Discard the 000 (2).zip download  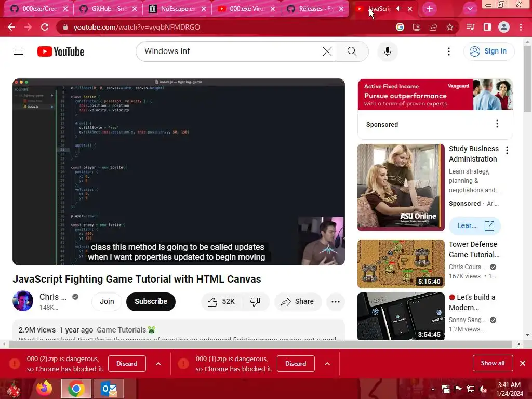pos(127,364)
